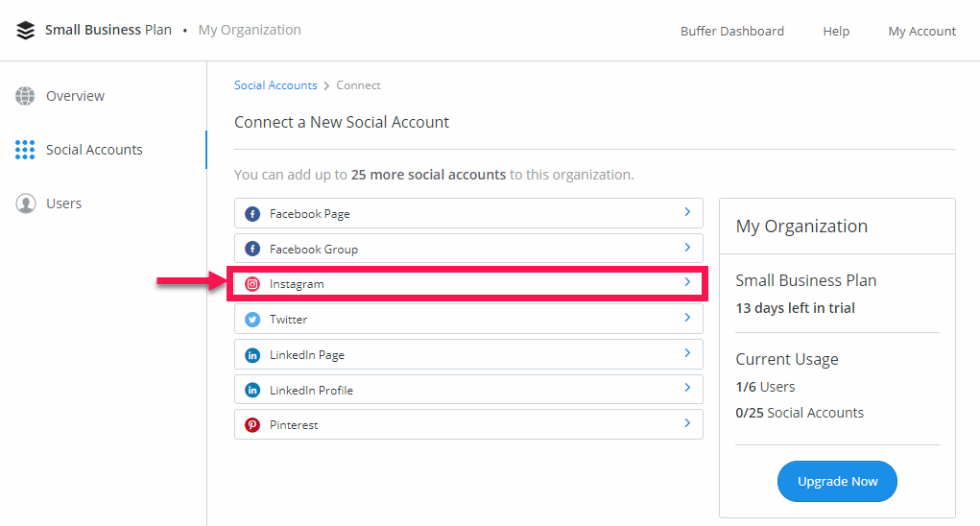980x526 pixels.
Task: Open My Account in top navigation
Action: (921, 31)
